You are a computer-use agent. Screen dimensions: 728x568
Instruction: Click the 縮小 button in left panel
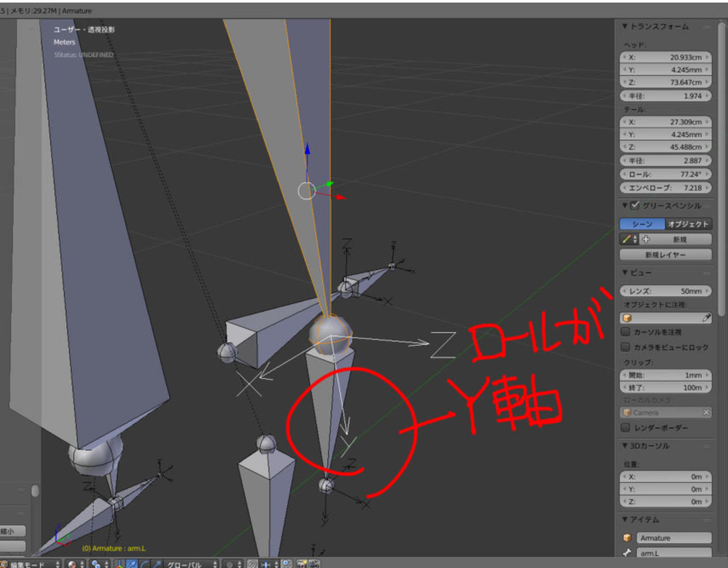(x=13, y=531)
